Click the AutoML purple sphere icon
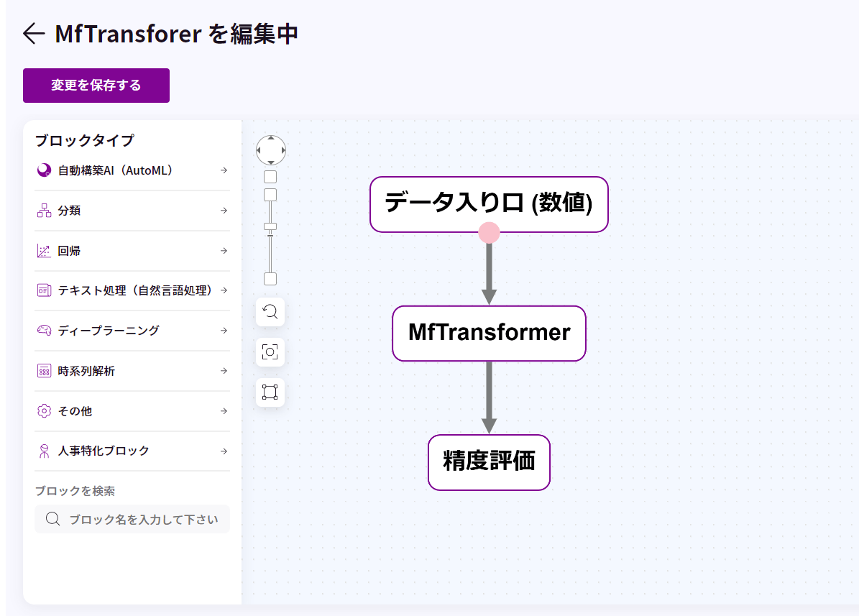The image size is (859, 616). point(44,170)
